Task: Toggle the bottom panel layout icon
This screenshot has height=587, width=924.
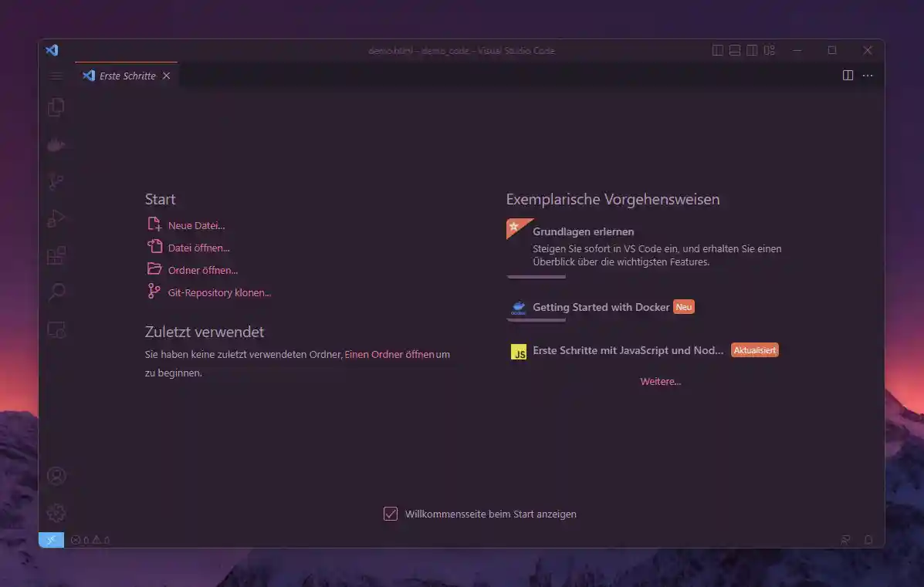Action: [734, 51]
